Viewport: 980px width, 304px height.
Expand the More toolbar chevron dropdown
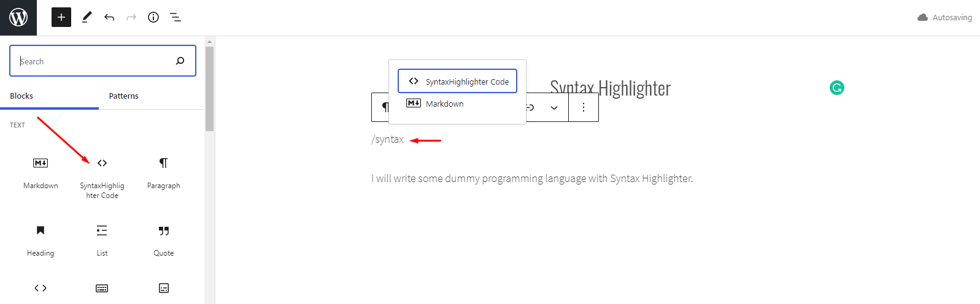click(x=554, y=108)
